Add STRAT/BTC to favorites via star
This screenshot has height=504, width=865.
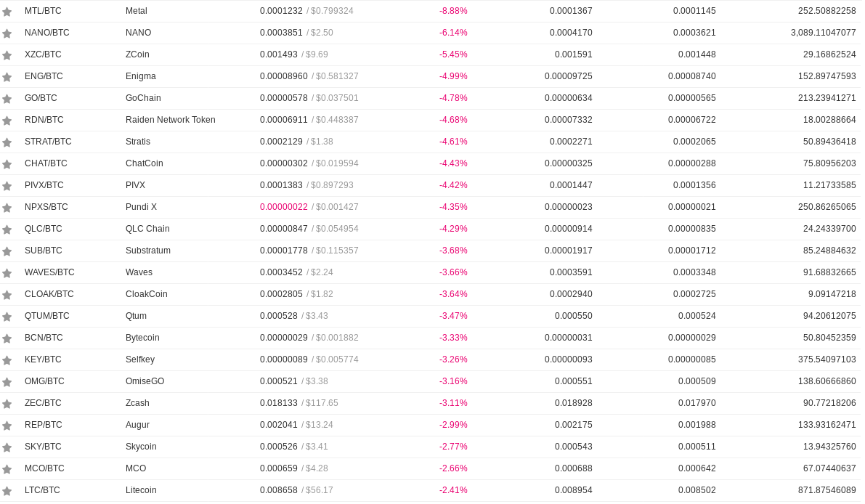click(7, 142)
